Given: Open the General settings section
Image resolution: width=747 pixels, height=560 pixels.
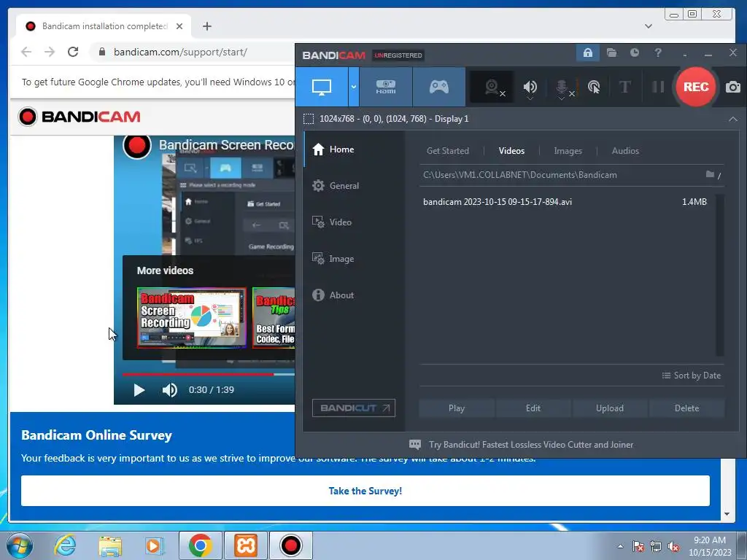Looking at the screenshot, I should click(x=336, y=186).
